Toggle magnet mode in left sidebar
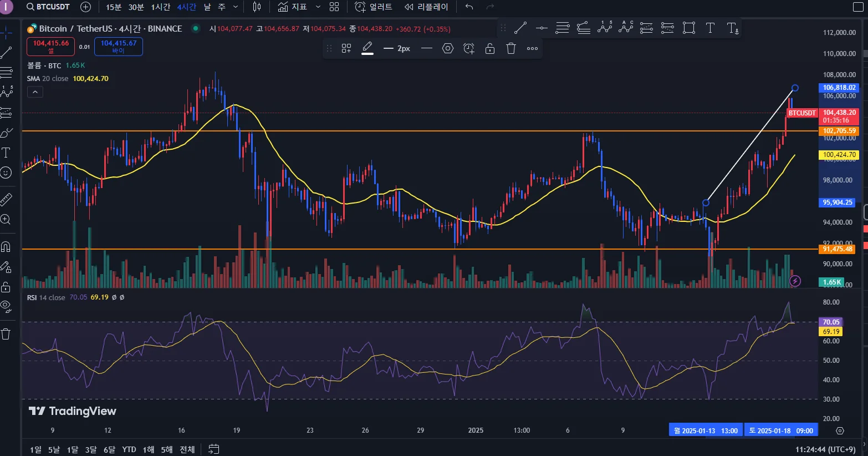868x456 pixels. pyautogui.click(x=6, y=246)
